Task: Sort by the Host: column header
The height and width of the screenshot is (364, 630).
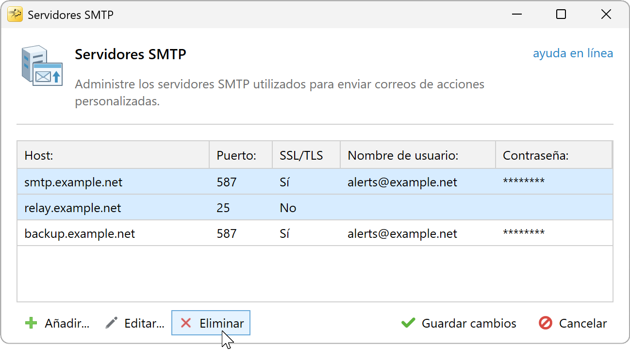Action: [113, 155]
